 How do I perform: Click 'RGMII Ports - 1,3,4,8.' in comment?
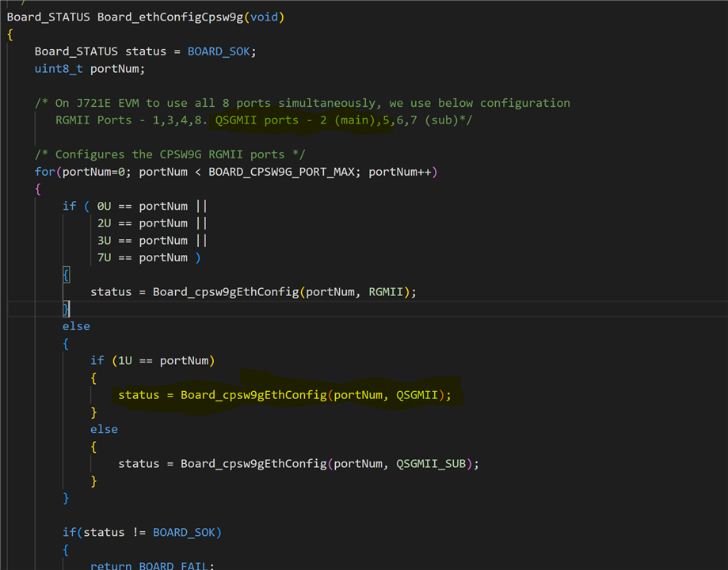click(131, 120)
